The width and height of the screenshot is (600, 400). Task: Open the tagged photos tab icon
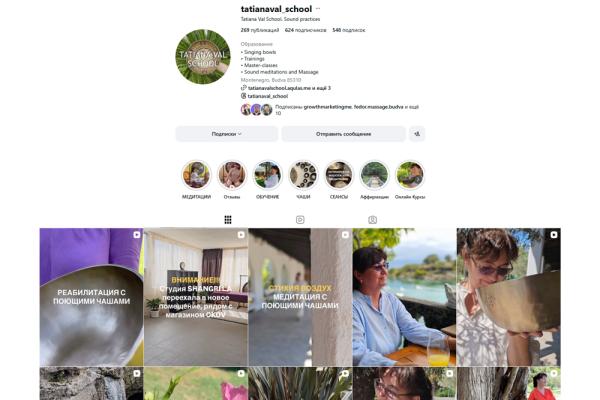(372, 220)
